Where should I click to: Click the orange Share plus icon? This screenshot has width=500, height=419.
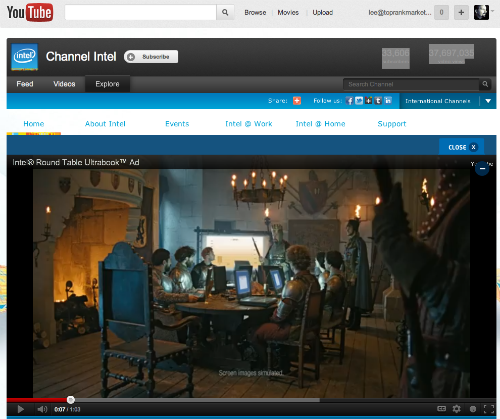(x=297, y=101)
